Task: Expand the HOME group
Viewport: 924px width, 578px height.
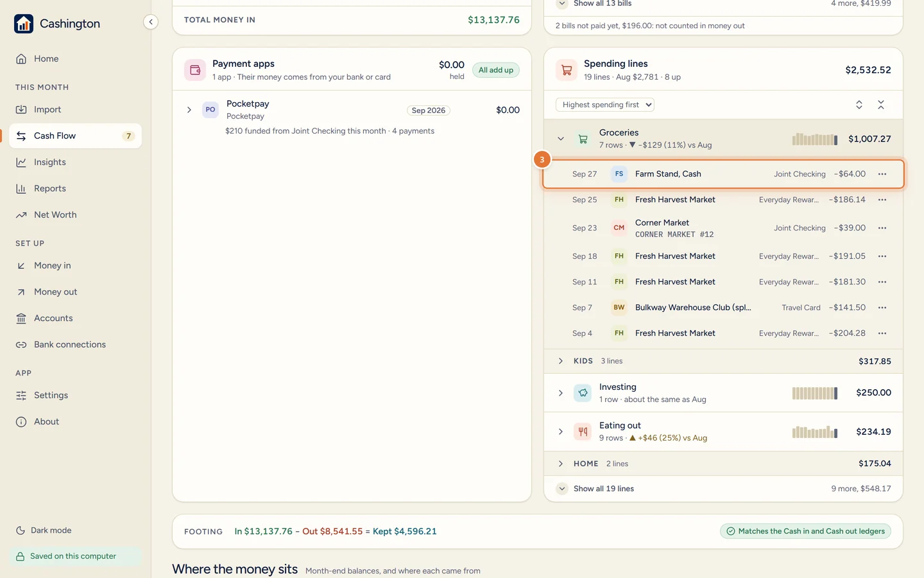Action: (x=561, y=464)
